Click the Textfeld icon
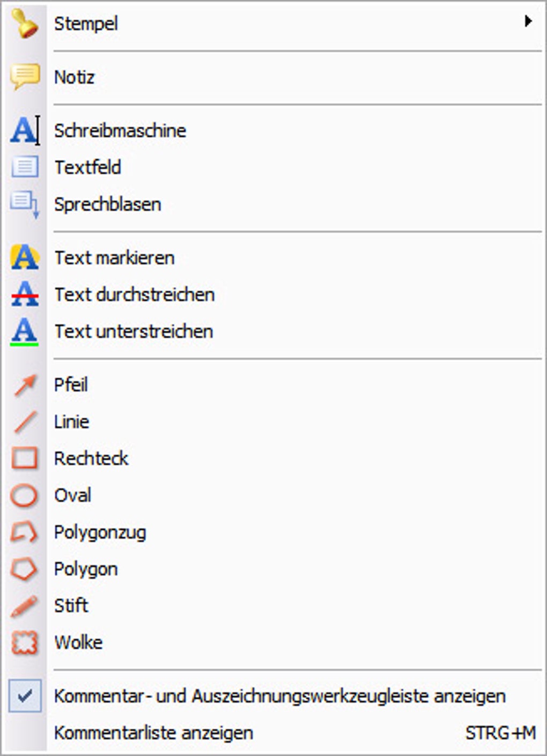Screen dimensions: 547x756 pos(25,167)
